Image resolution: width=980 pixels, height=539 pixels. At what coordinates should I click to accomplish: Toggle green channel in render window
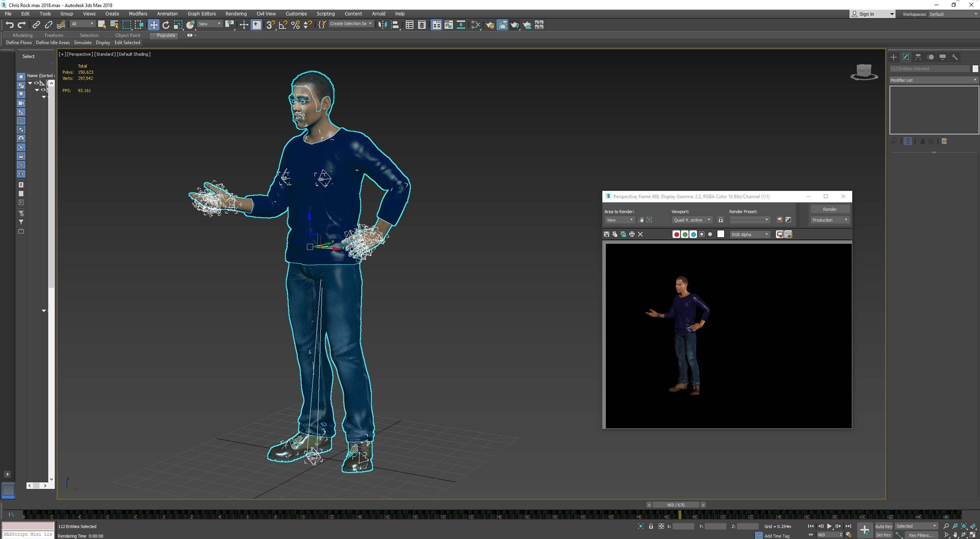click(685, 234)
